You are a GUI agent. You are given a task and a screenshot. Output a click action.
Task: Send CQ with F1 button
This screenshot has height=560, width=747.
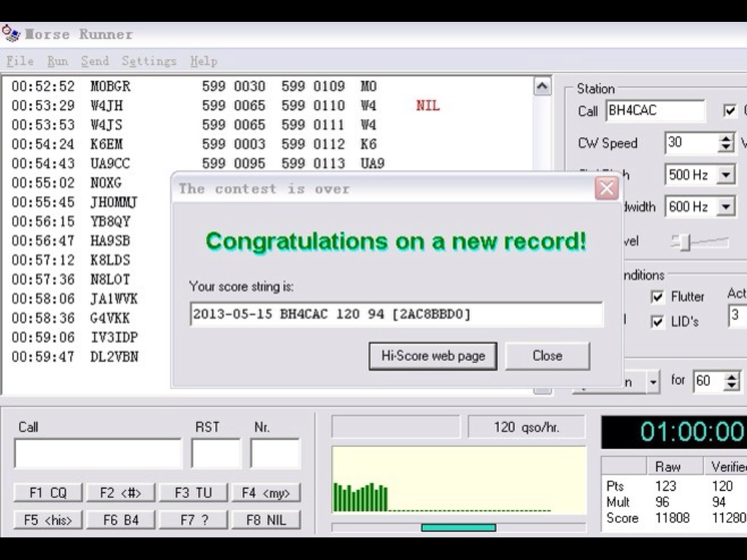coord(48,492)
